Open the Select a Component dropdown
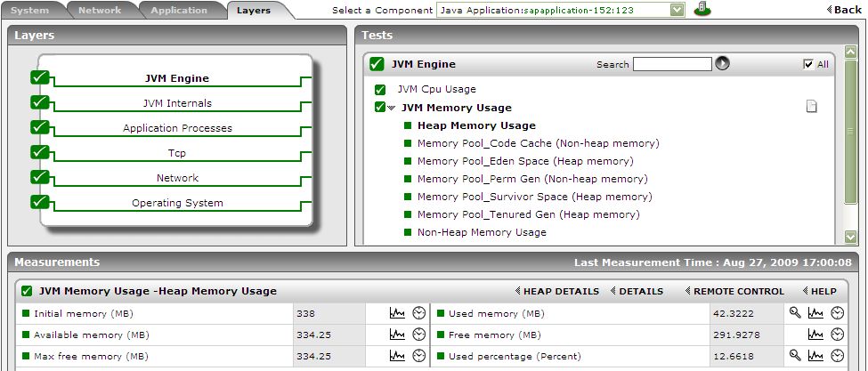The image size is (868, 371). [x=677, y=10]
